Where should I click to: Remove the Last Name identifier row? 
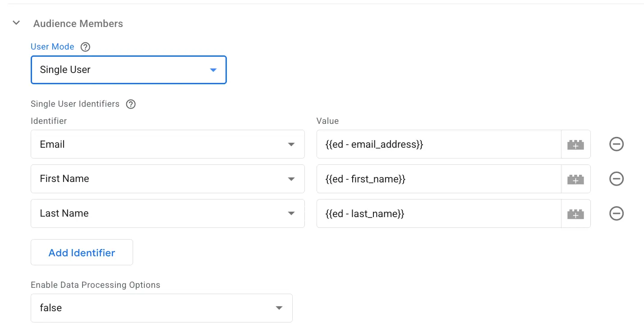[616, 213]
